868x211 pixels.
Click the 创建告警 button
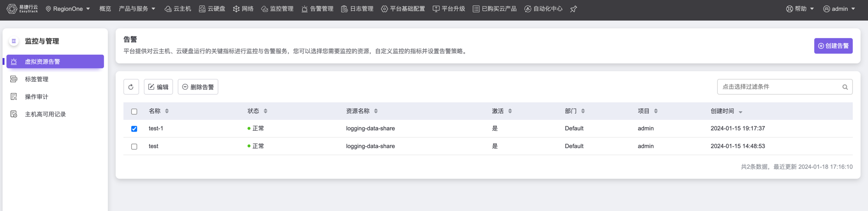pos(833,46)
